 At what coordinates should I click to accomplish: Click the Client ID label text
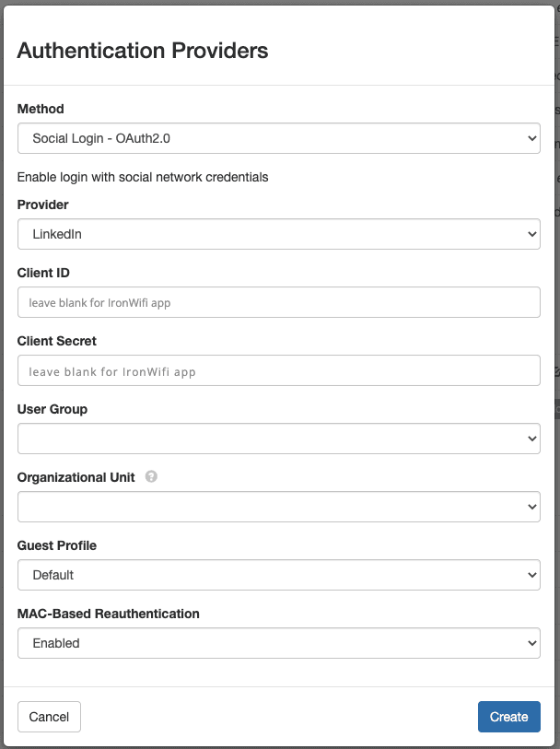tap(43, 273)
